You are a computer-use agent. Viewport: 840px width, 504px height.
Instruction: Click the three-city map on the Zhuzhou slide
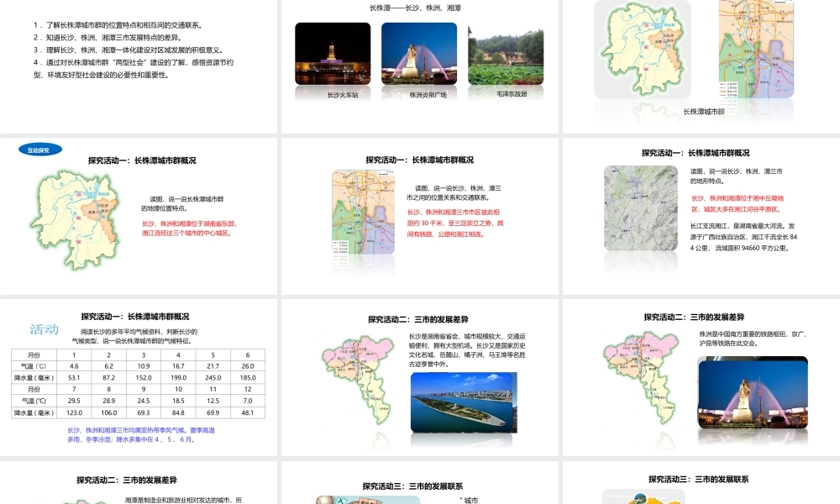(x=639, y=377)
